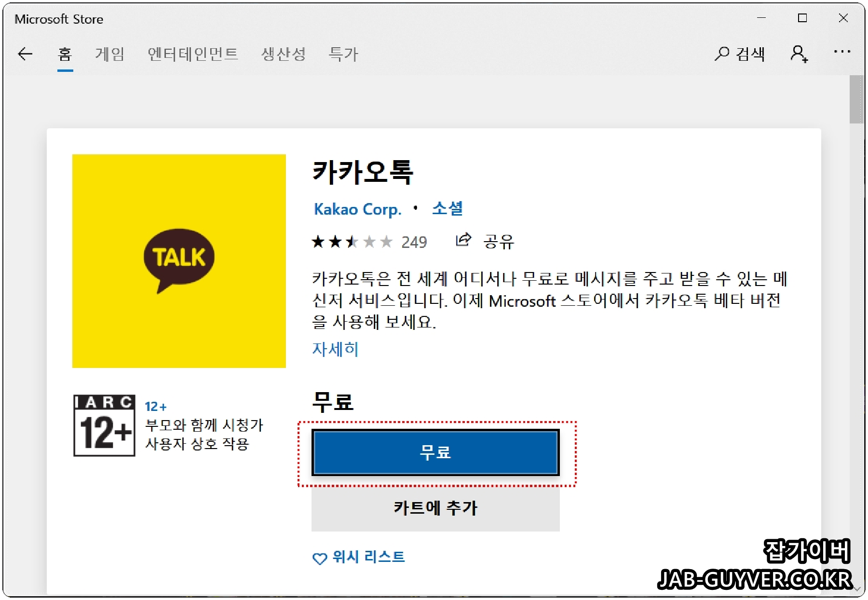Select the 생산성 tab
The height and width of the screenshot is (600, 868).
(284, 54)
